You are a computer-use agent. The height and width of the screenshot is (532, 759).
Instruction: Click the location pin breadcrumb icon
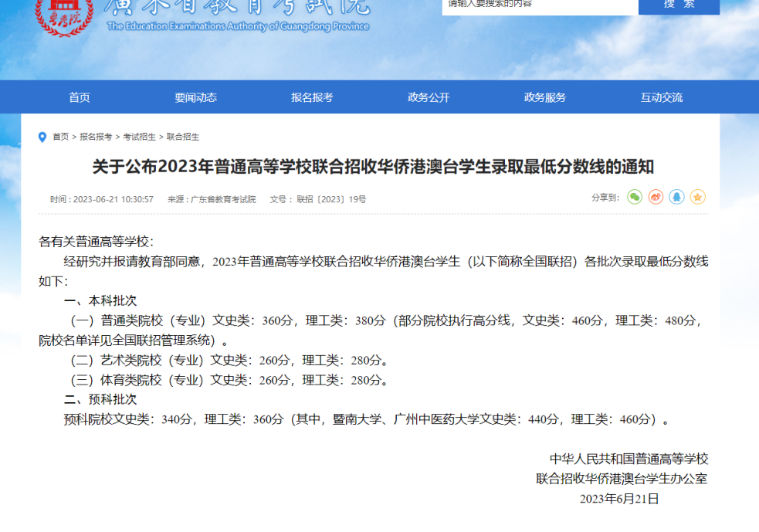pos(42,137)
